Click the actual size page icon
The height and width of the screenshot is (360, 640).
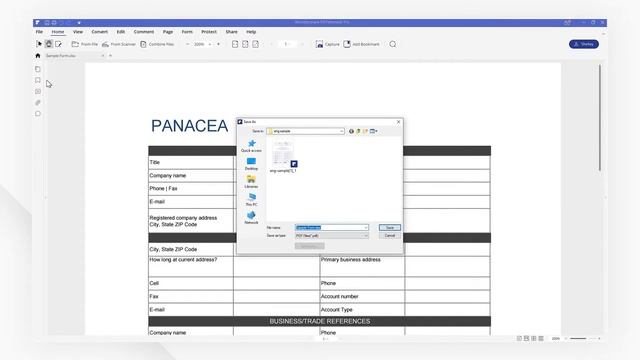click(x=235, y=44)
